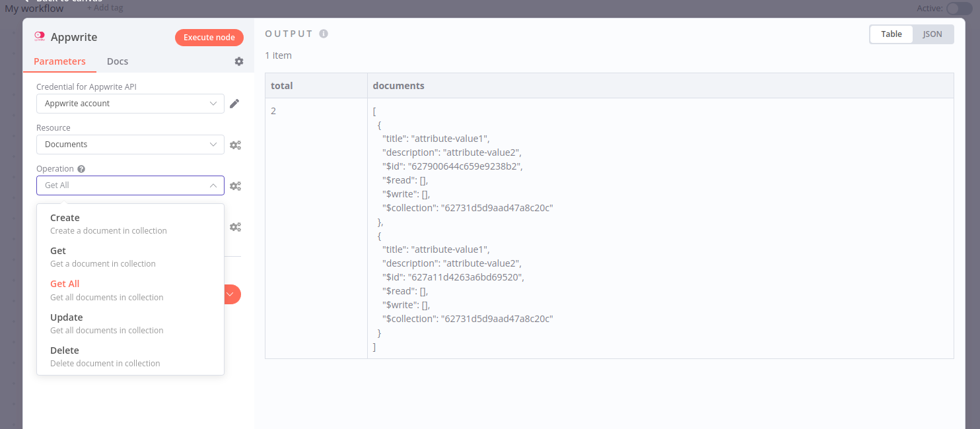Click the Execute node button

(x=209, y=38)
